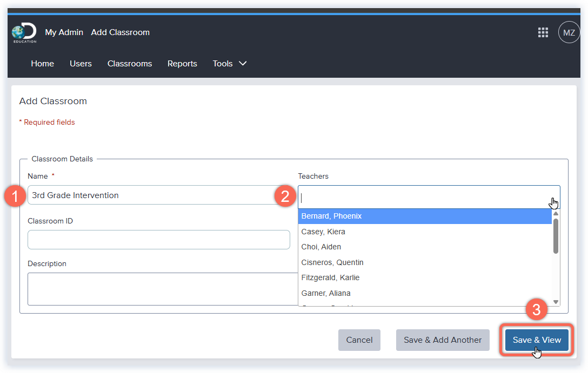Image resolution: width=588 pixels, height=373 pixels.
Task: Go to the Home tab
Action: pyautogui.click(x=42, y=64)
